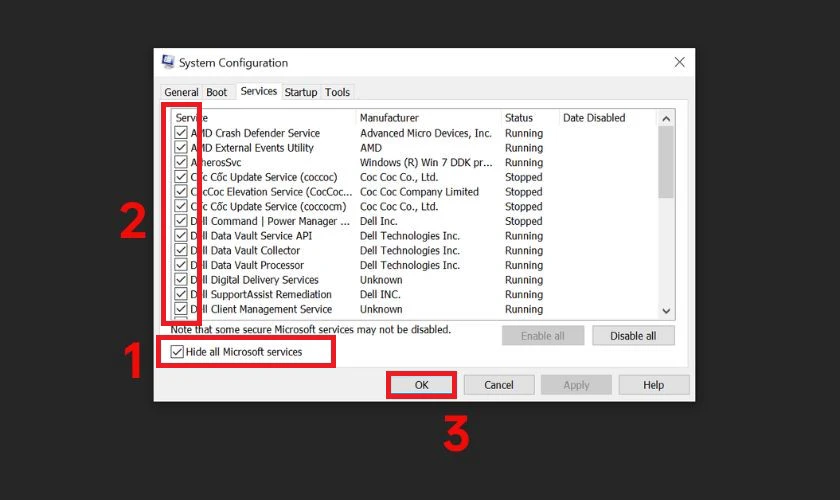Confirm with the OK button
840x500 pixels.
point(422,385)
